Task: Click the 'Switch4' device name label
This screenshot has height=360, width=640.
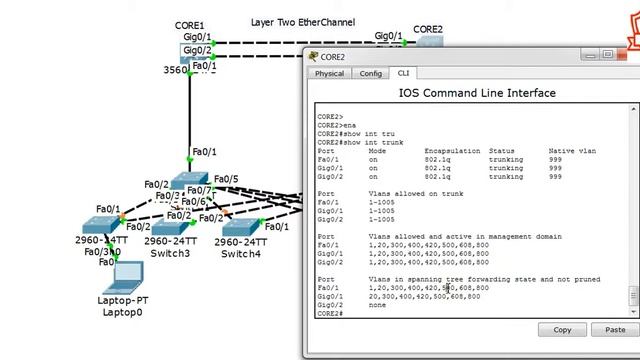Action: (241, 254)
